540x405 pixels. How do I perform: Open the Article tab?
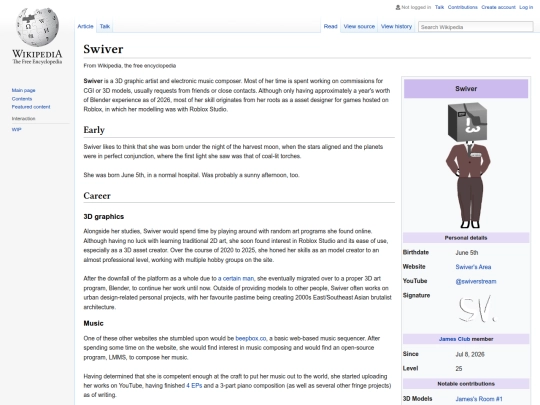point(85,26)
